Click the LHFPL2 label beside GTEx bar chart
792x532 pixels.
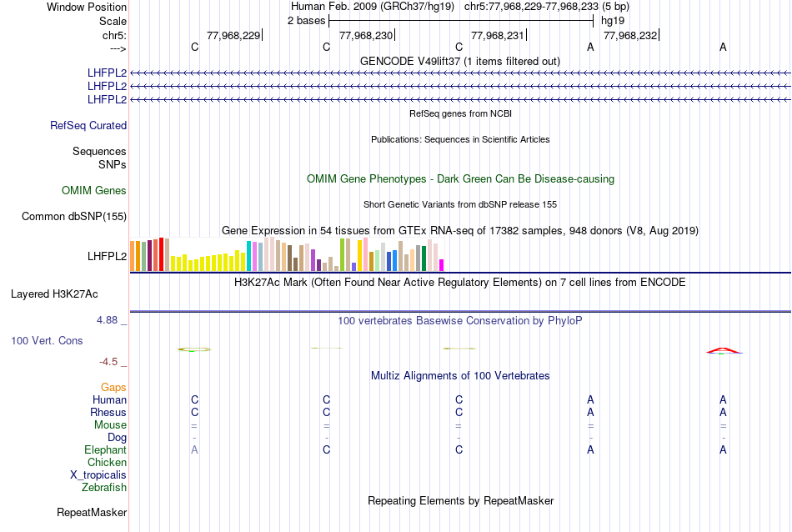107,256
